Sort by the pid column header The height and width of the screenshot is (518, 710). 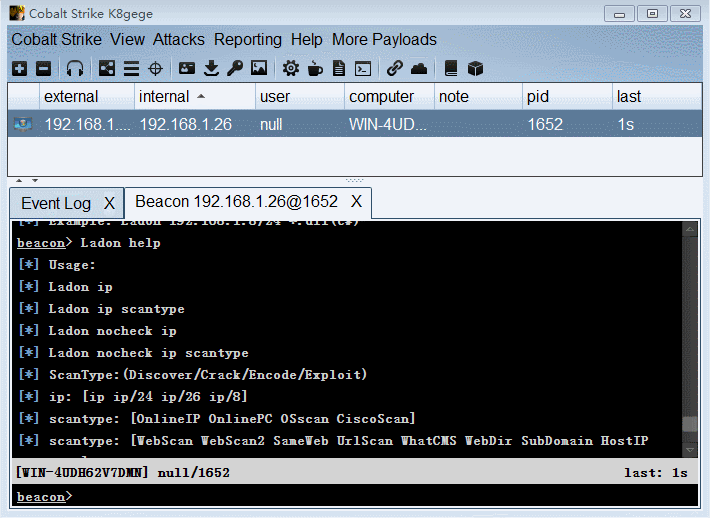pos(567,96)
